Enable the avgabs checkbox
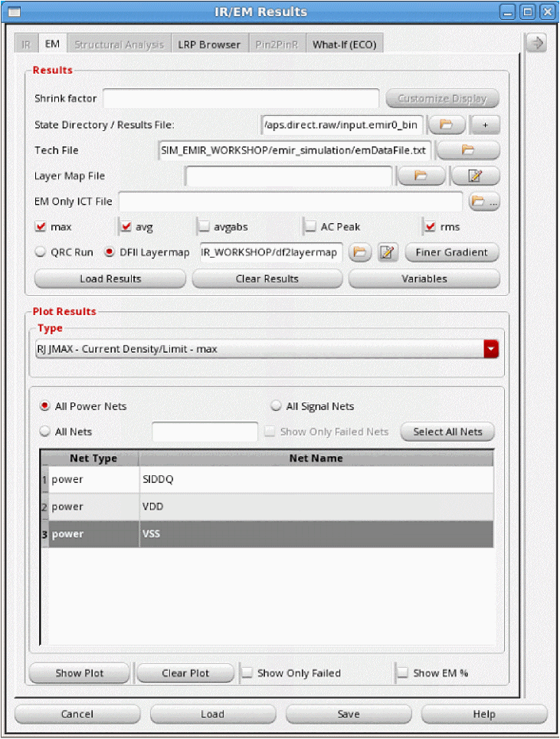560x739 pixels. [x=205, y=227]
